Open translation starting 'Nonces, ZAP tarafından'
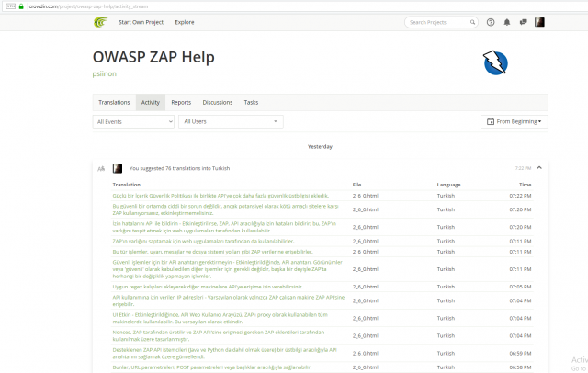This screenshot has width=588, height=373. pyautogui.click(x=219, y=336)
